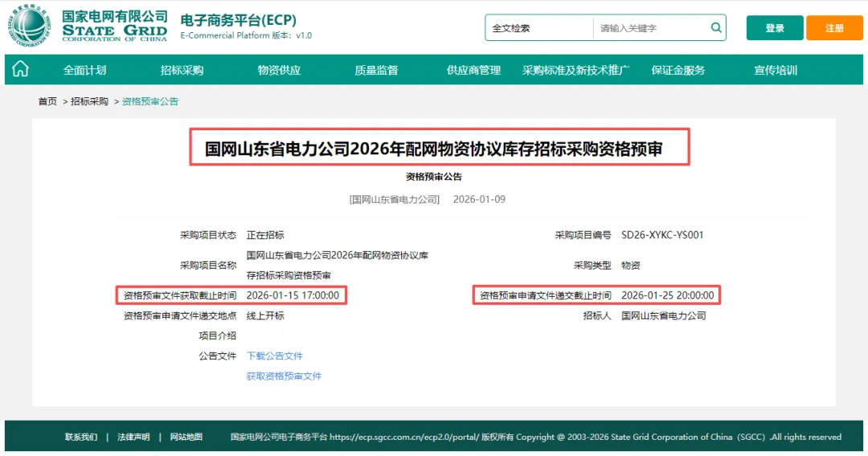The width and height of the screenshot is (868, 456).
Task: Open 网站地图 footer link
Action: click(186, 438)
